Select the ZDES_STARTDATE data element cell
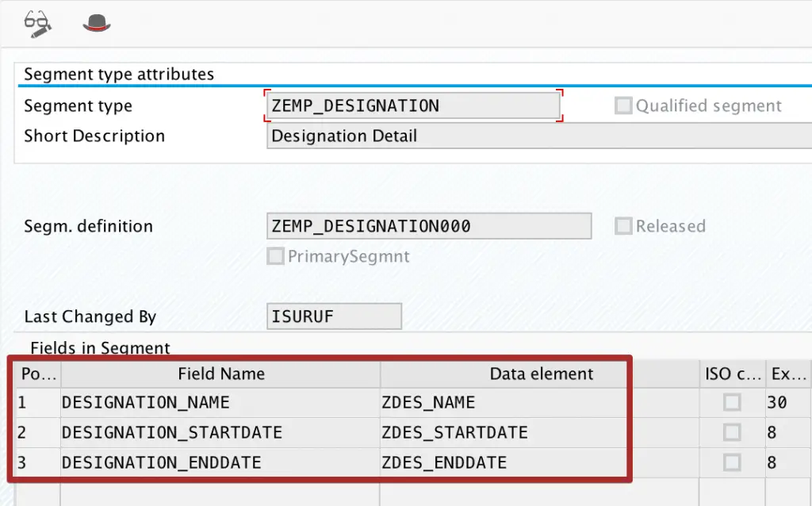Screen dimensions: 812x506 (x=539, y=432)
